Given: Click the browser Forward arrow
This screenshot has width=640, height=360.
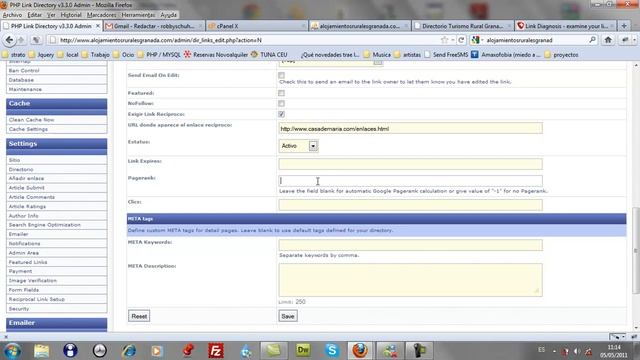Looking at the screenshot, I should (21, 40).
